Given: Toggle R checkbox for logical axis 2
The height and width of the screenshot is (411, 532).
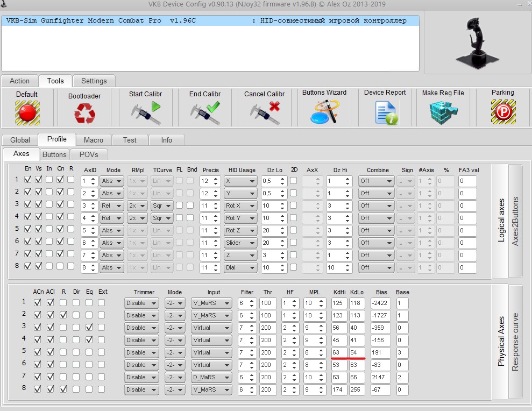Looking at the screenshot, I should click(70, 192).
